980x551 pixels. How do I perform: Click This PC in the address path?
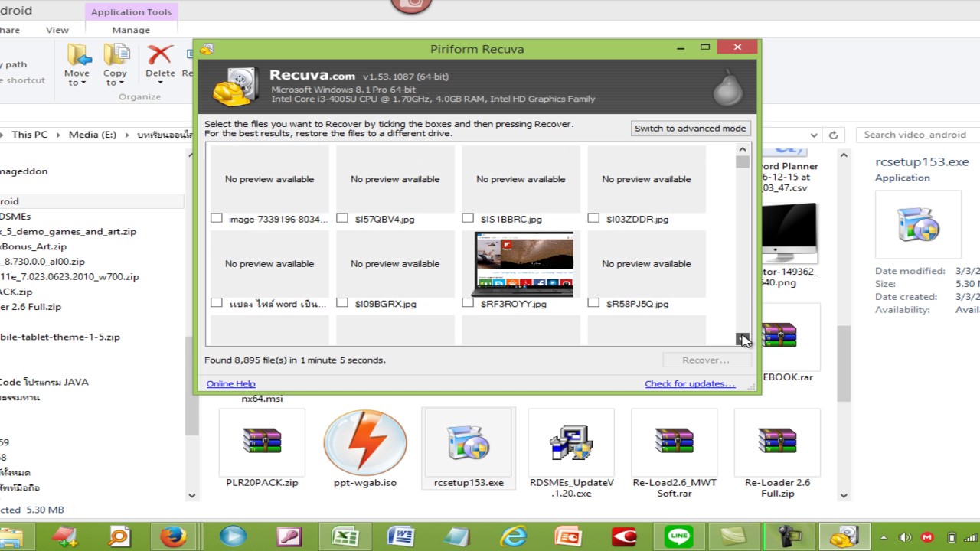click(30, 135)
